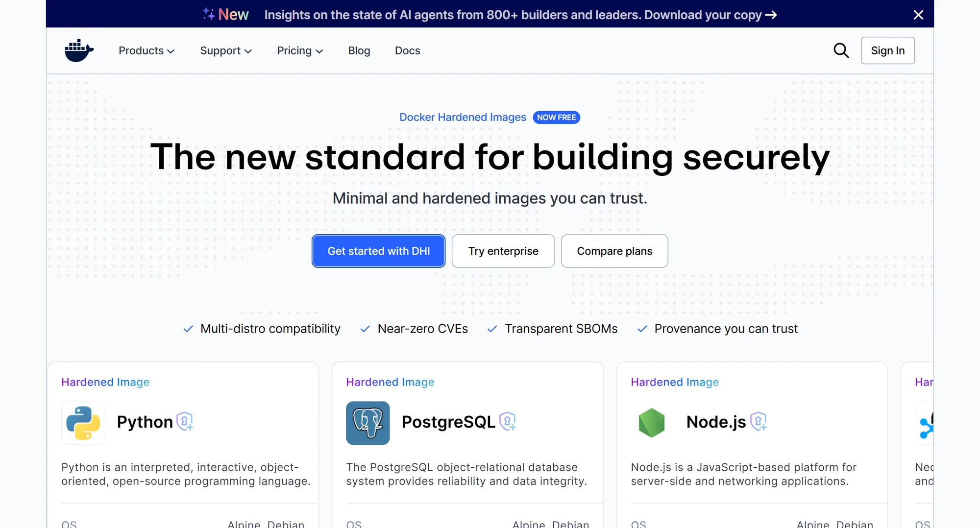This screenshot has width=980, height=528.
Task: Click the NOW FREE badge
Action: coord(556,118)
